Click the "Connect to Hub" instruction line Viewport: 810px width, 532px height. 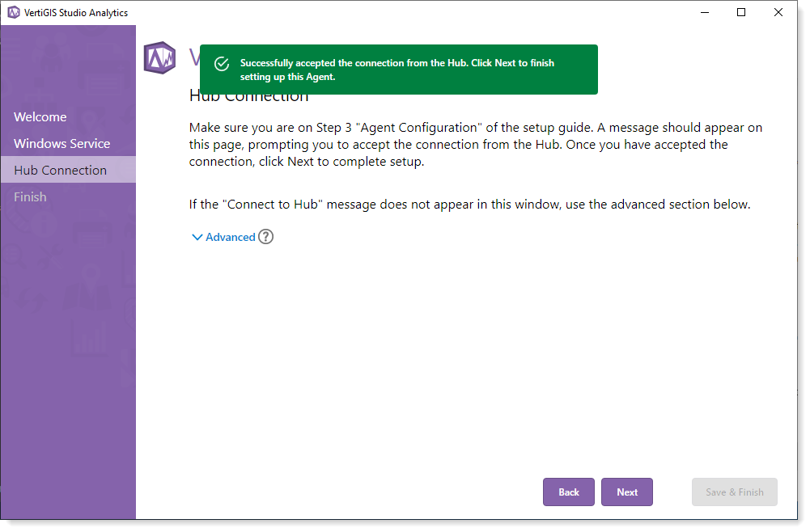point(469,205)
